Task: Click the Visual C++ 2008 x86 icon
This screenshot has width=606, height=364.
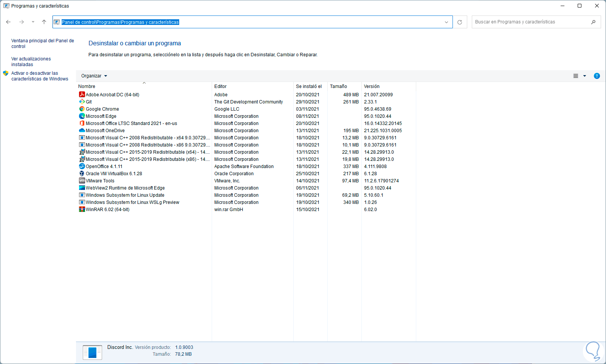Action: pyautogui.click(x=82, y=145)
